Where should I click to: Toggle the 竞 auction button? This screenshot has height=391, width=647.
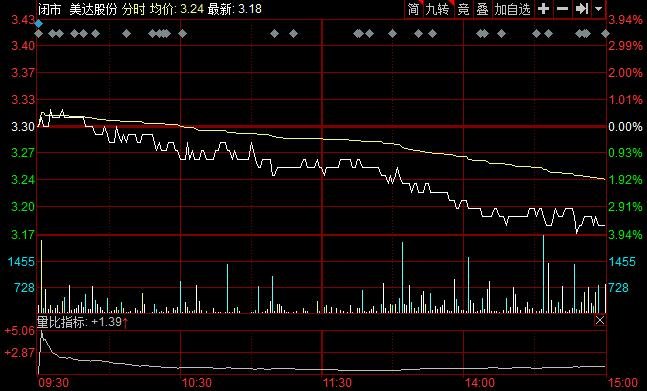(x=464, y=9)
